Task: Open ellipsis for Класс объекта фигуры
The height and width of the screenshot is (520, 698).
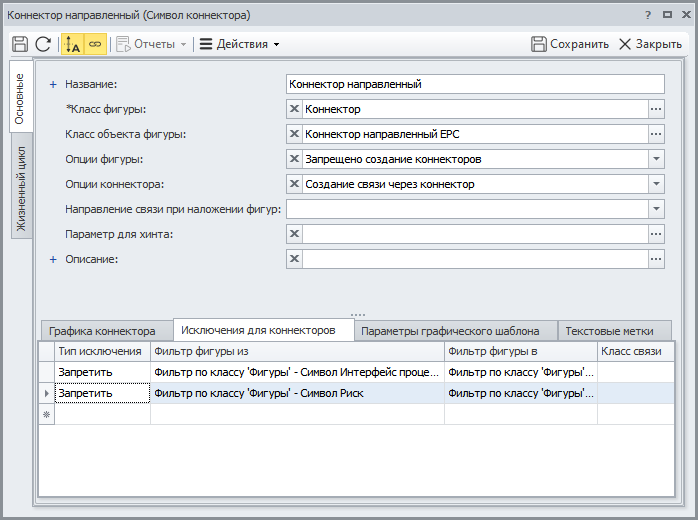Action: pos(656,134)
